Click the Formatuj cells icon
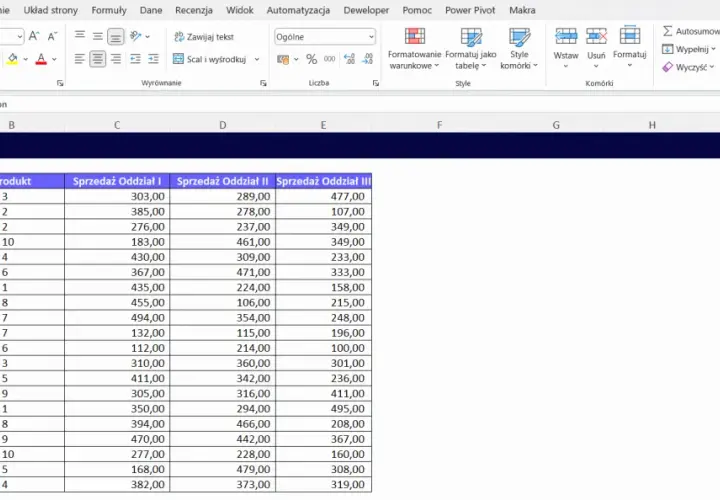The image size is (720, 500). [x=630, y=35]
